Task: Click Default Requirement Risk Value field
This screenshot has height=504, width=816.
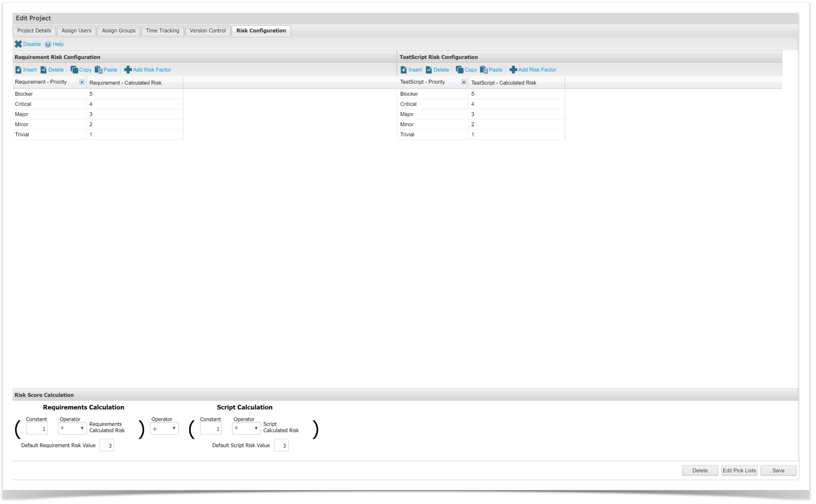Action: click(107, 446)
